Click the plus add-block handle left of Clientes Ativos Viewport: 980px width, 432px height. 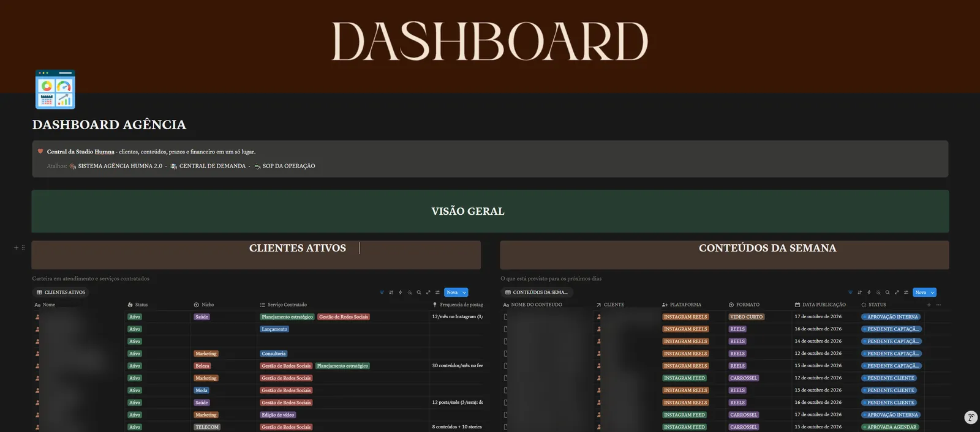coord(16,248)
